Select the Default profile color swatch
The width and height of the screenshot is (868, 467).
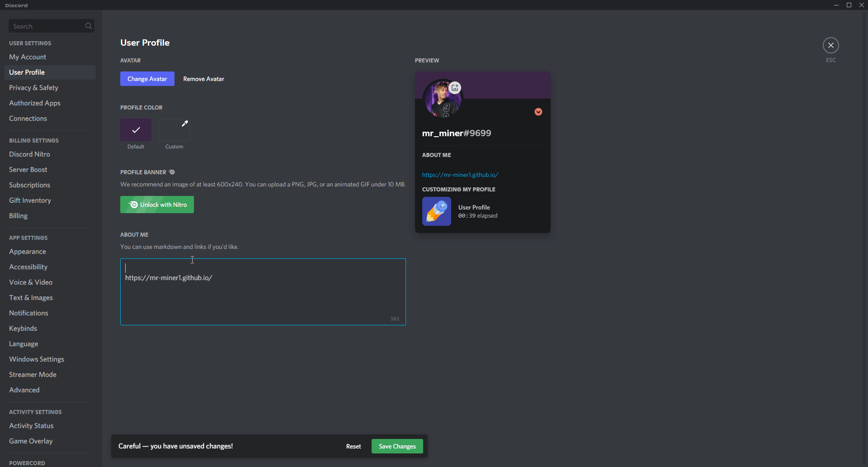(x=136, y=130)
